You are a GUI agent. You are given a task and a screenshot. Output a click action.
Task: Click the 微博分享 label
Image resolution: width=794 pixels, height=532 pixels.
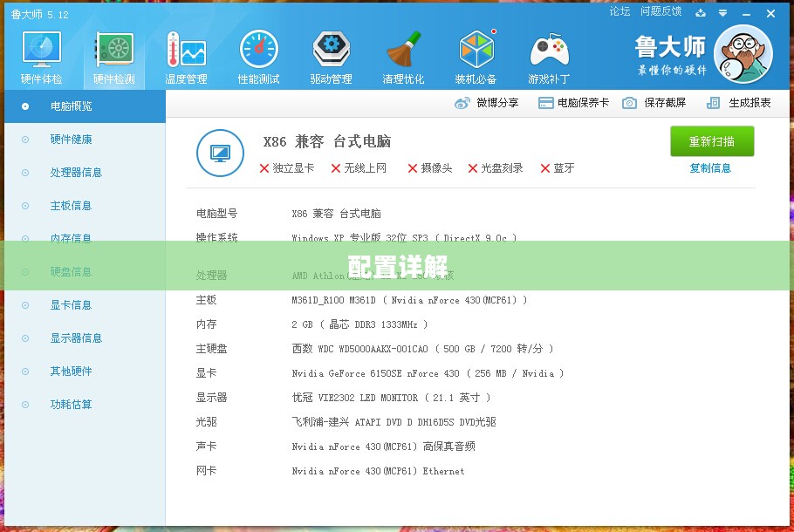click(497, 103)
